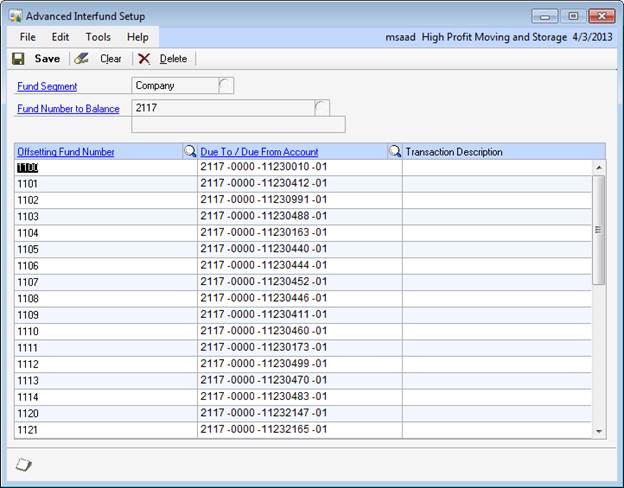Open the Edit menu

[61, 37]
